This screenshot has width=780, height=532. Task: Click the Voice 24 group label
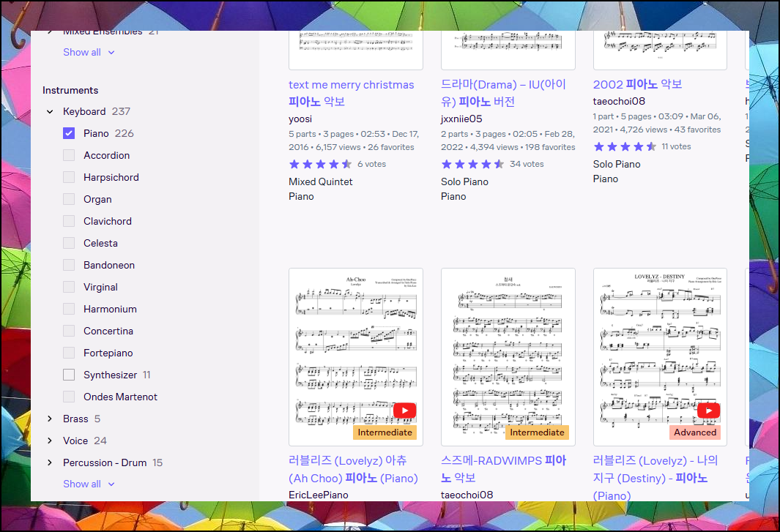point(84,441)
